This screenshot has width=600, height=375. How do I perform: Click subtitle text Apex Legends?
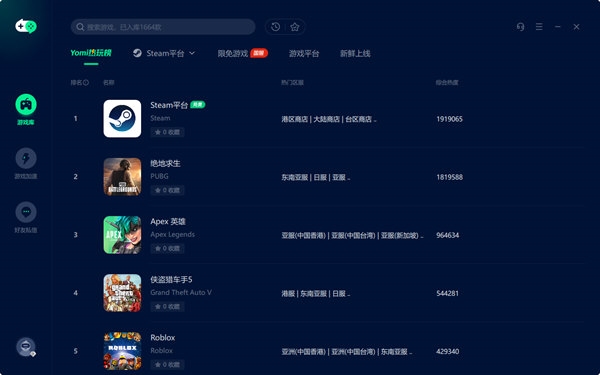coord(173,234)
